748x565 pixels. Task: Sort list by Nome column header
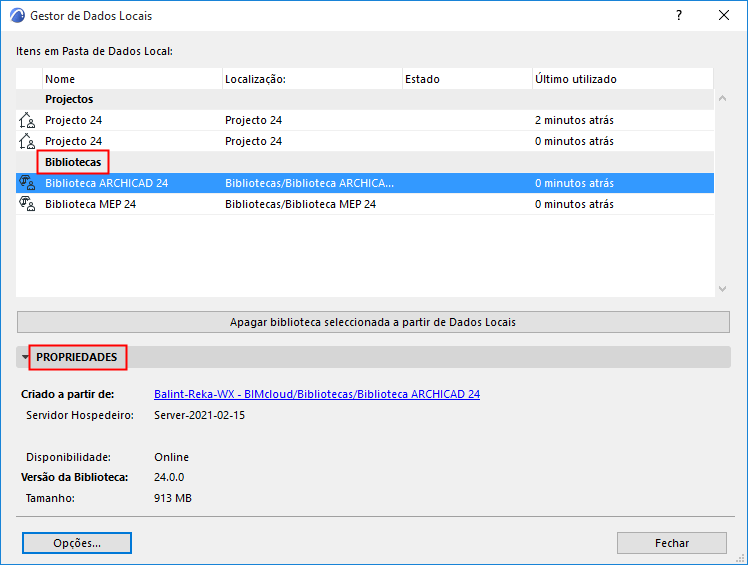point(132,79)
